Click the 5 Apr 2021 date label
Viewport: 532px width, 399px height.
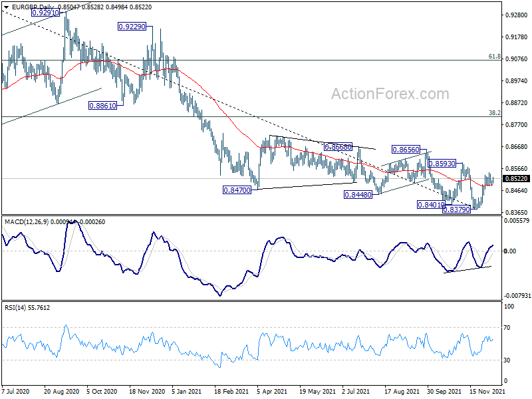click(272, 391)
